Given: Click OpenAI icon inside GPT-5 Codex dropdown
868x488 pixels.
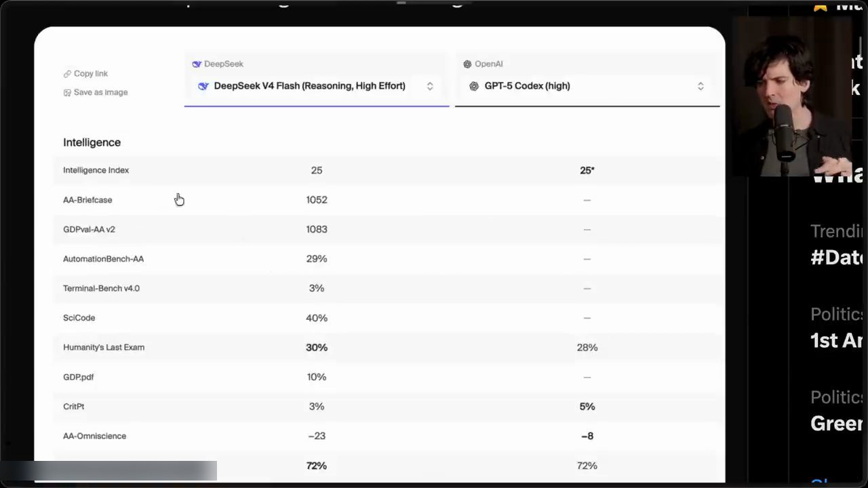Looking at the screenshot, I should (x=474, y=86).
